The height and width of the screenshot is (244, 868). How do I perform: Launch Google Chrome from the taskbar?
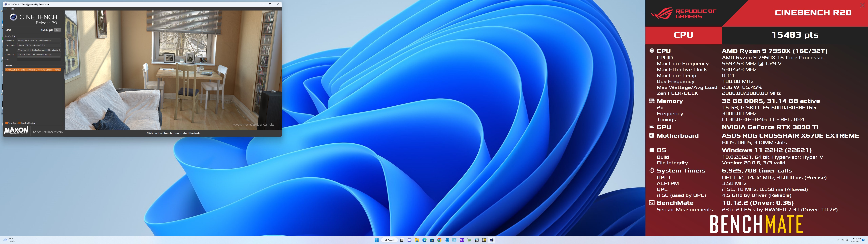point(439,240)
